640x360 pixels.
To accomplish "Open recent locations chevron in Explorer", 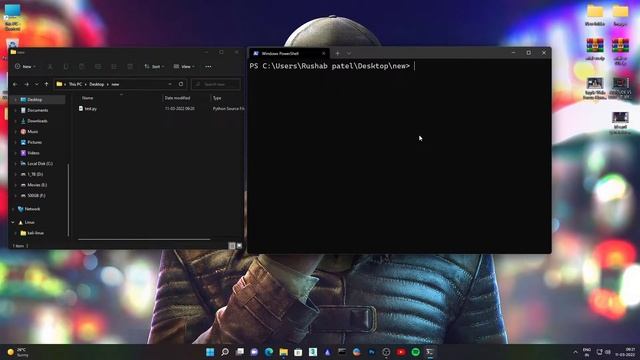I will [36, 84].
